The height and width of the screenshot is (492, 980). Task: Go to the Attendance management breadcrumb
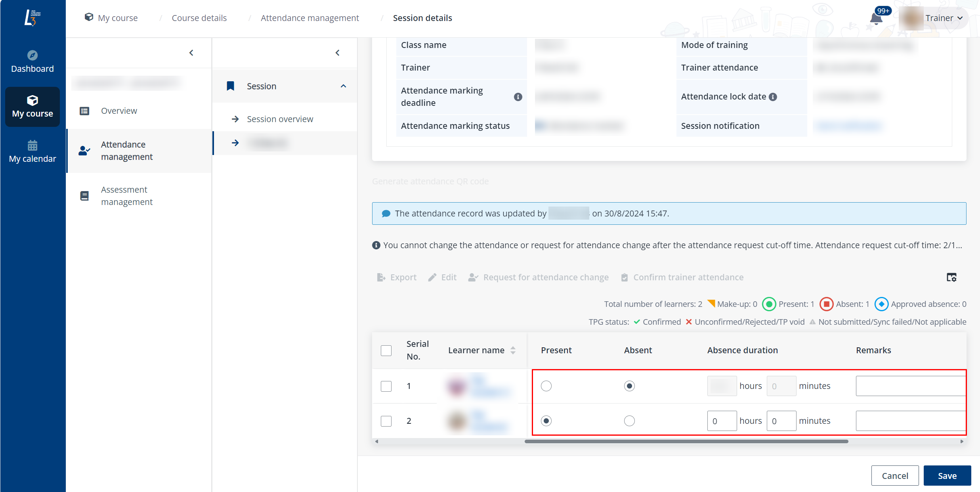click(x=310, y=18)
